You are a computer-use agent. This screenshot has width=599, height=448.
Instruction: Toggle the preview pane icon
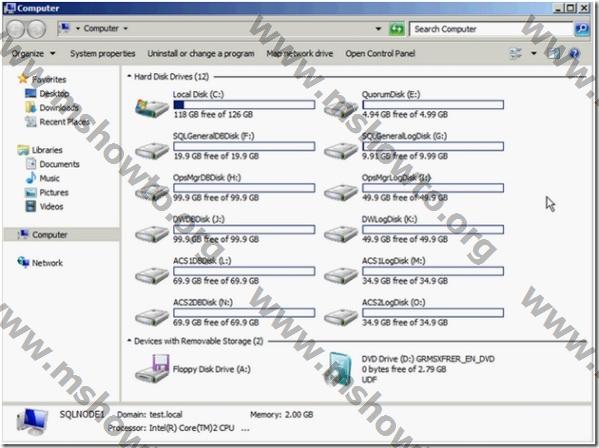point(554,53)
